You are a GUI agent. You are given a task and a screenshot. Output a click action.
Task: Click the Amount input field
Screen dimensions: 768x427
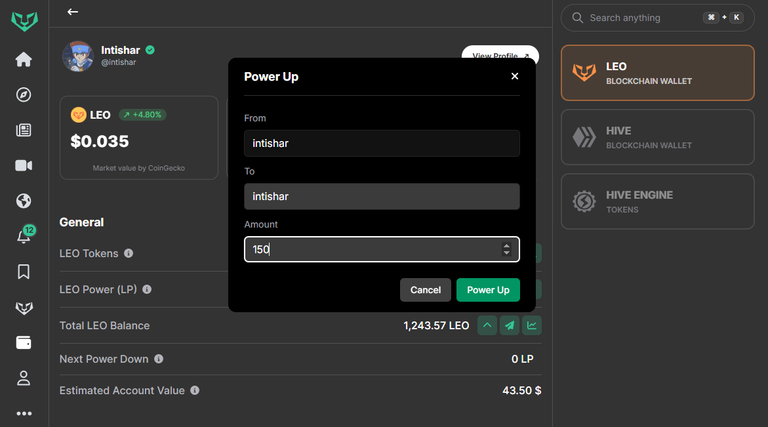[x=382, y=249]
